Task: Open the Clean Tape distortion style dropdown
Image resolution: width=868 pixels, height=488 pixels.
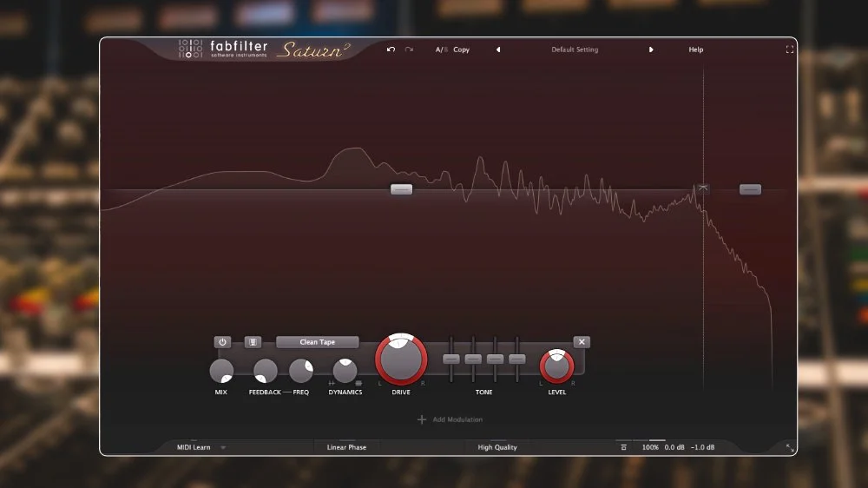Action: pos(317,342)
